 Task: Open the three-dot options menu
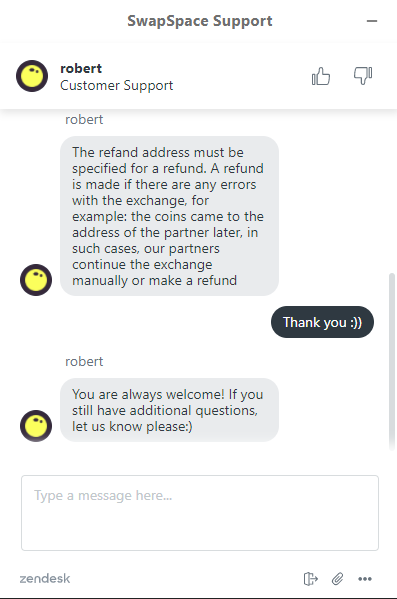(x=365, y=579)
